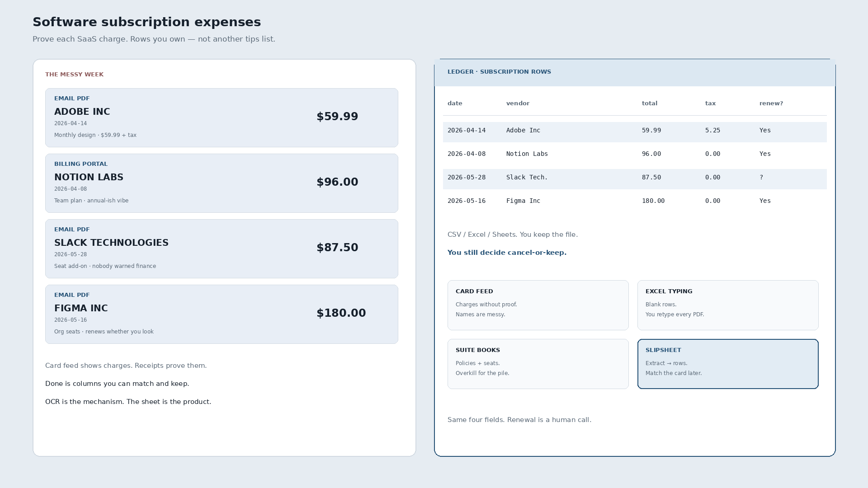Screen dimensions: 868x488
Task: Click the 'BILLING PORTAL' source label
Action: (81, 164)
